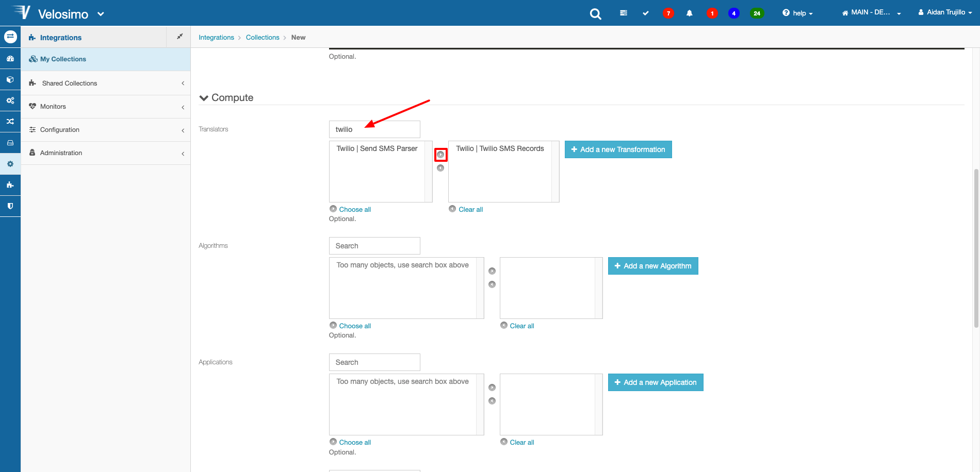
Task: Click the hard drive icon in left rail
Action: 10,143
